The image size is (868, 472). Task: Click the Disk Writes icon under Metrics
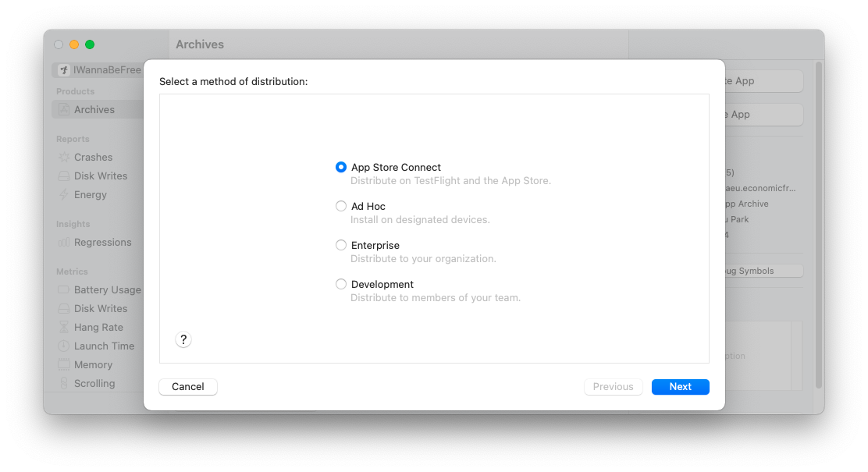click(x=64, y=309)
